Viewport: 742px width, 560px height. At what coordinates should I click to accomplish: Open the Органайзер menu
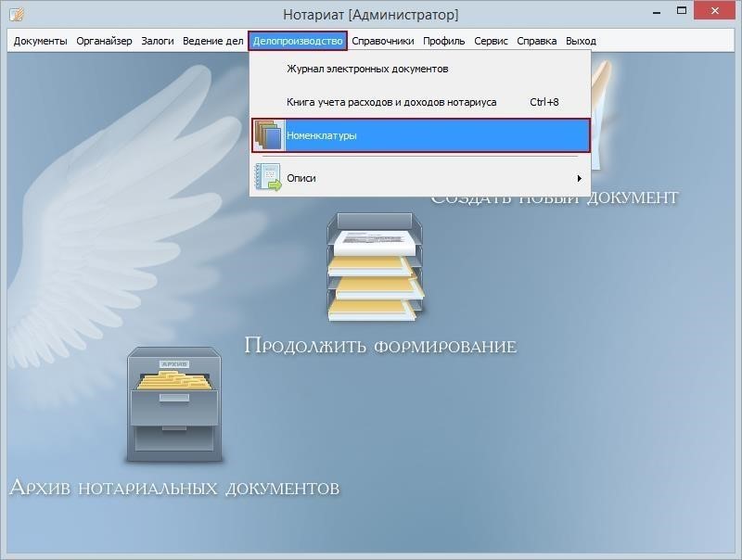(104, 41)
